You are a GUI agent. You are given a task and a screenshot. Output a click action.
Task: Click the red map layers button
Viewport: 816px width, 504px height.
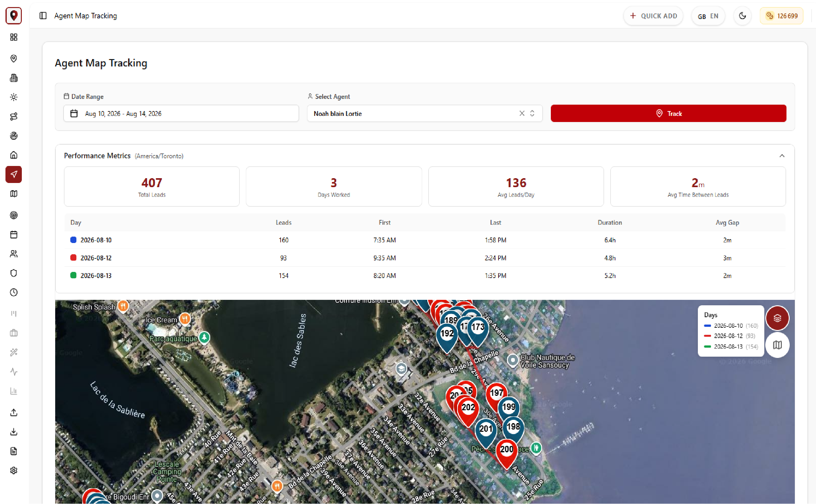777,318
